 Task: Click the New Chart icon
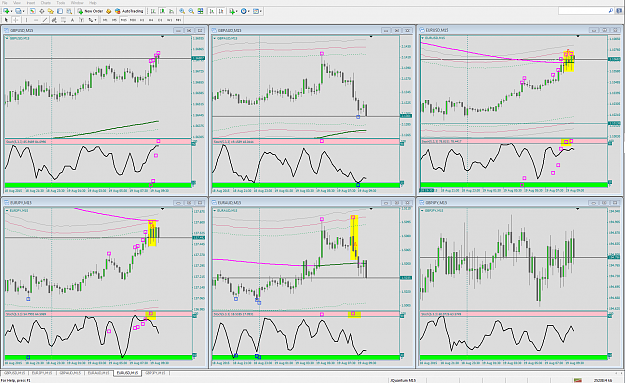(x=6, y=11)
